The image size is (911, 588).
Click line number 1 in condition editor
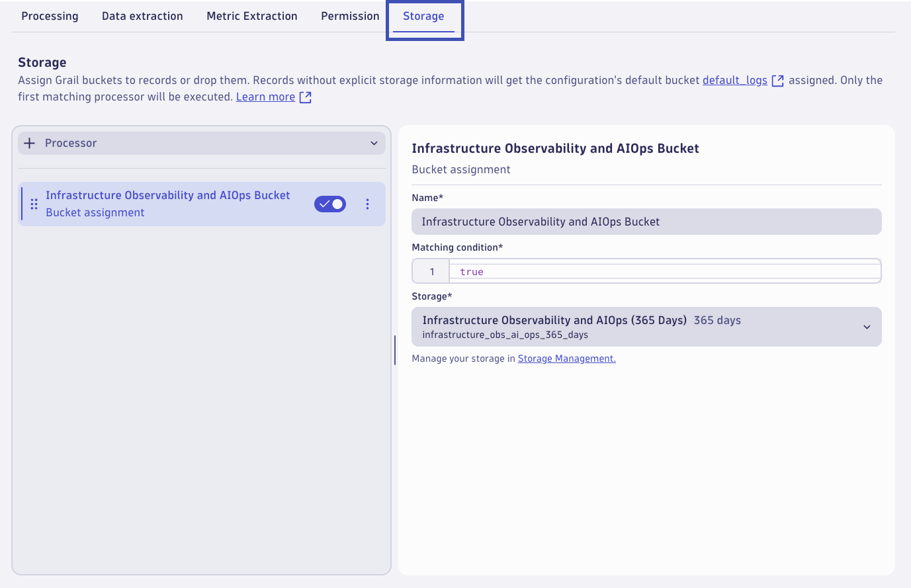[432, 272]
